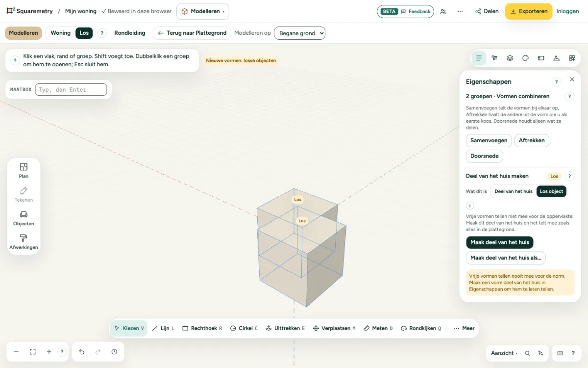Open the Rondleiding tab
This screenshot has width=588, height=368.
[130, 33]
